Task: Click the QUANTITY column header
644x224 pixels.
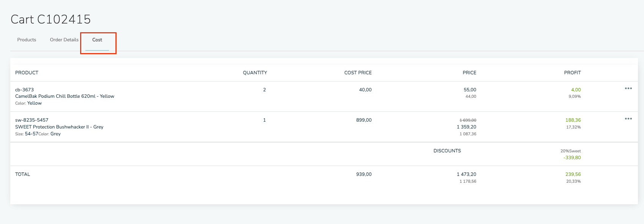Action: (x=255, y=73)
